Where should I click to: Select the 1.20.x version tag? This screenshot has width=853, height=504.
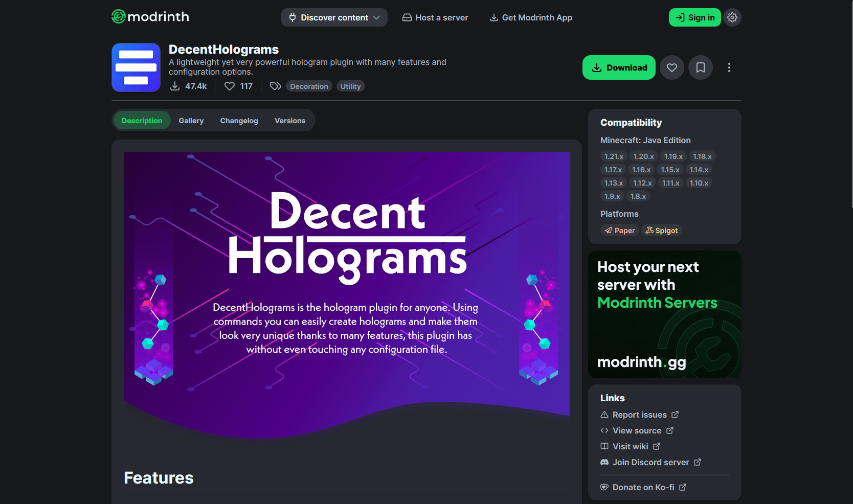643,156
